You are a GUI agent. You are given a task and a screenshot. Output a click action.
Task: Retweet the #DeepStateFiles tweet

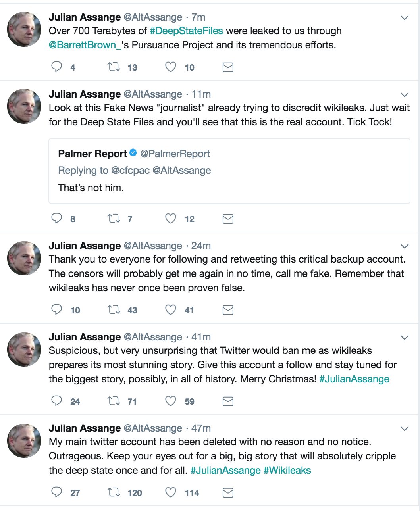point(114,67)
